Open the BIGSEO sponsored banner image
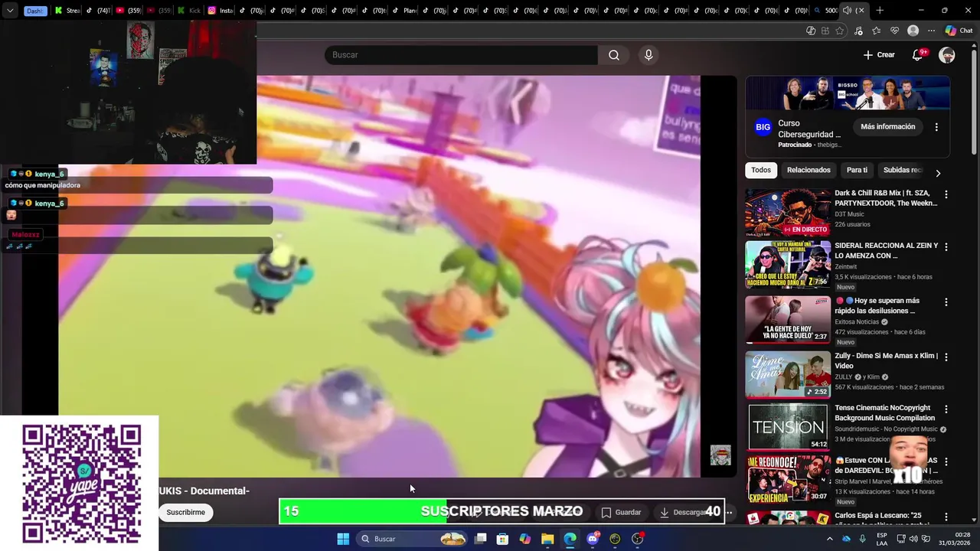The width and height of the screenshot is (980, 551). (848, 93)
